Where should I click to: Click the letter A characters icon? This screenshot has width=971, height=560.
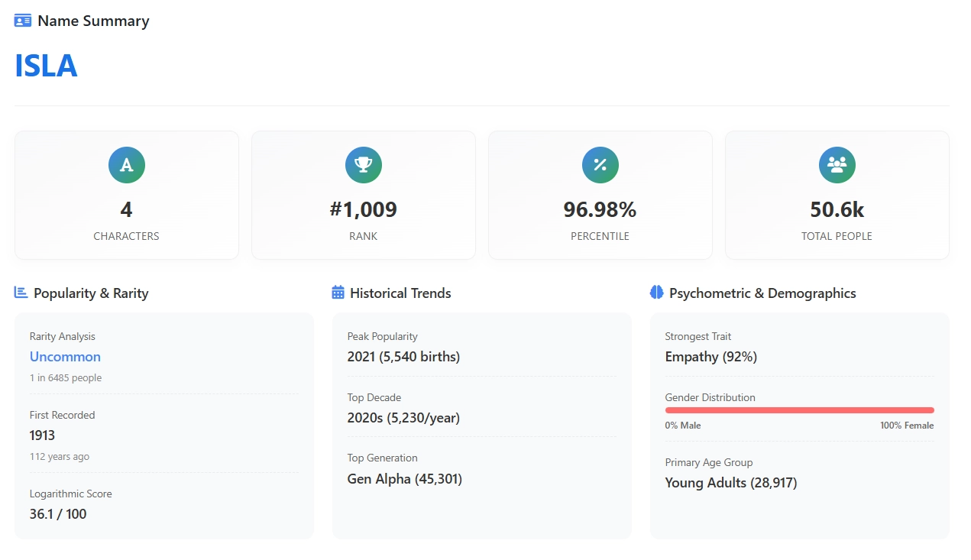pyautogui.click(x=127, y=165)
